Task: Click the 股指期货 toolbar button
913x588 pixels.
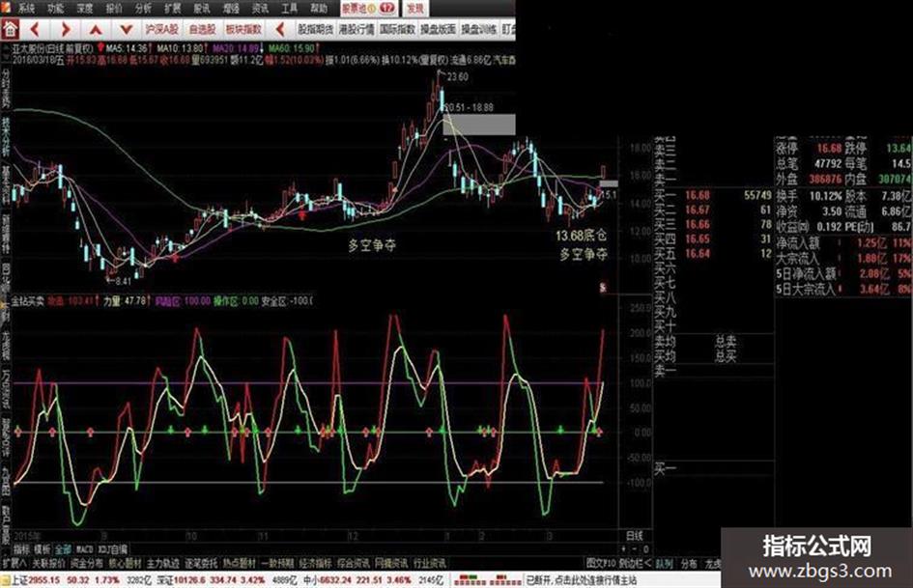Action: coord(316,29)
